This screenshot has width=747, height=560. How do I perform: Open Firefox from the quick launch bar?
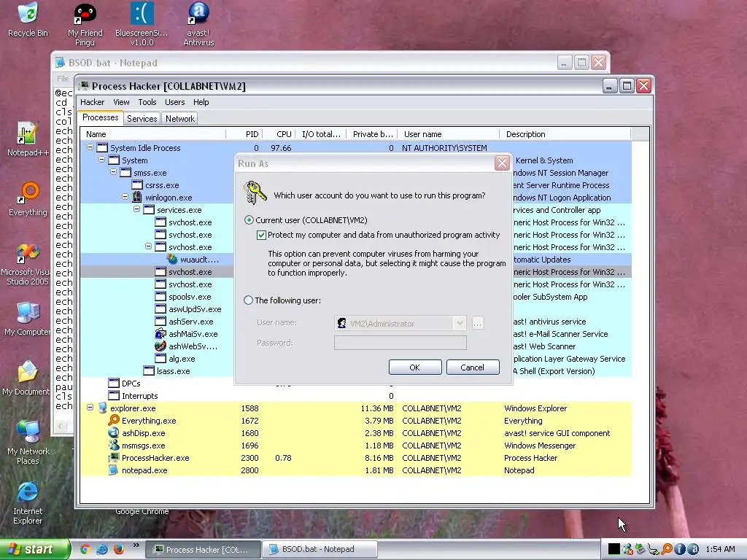click(119, 549)
